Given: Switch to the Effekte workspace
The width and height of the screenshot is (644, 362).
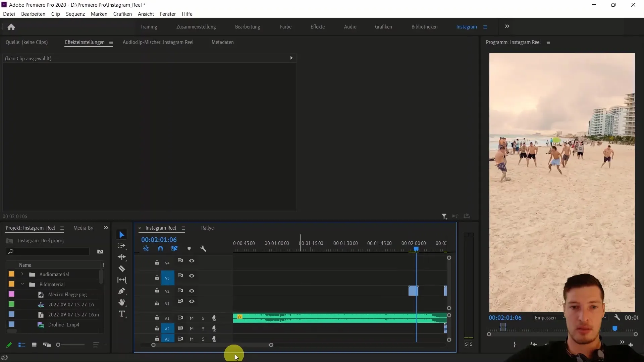Looking at the screenshot, I should (317, 27).
